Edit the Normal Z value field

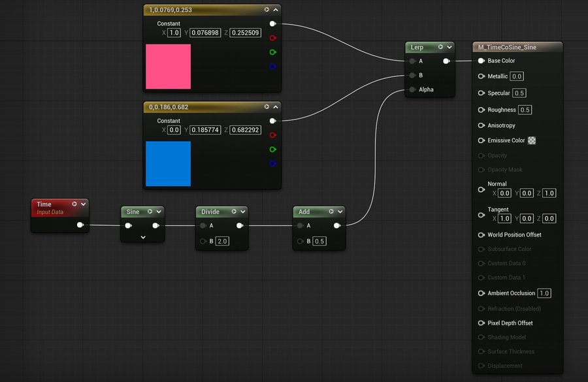pyautogui.click(x=549, y=193)
